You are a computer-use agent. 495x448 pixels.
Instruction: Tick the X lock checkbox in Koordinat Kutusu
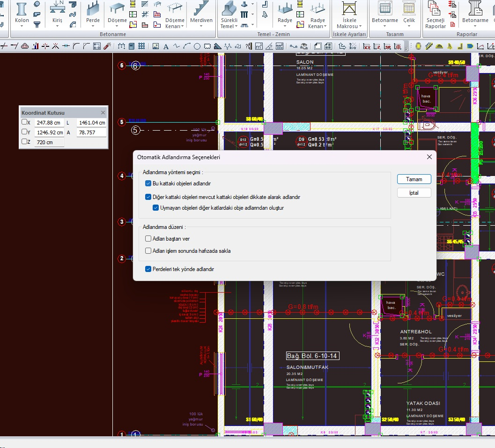pos(24,122)
